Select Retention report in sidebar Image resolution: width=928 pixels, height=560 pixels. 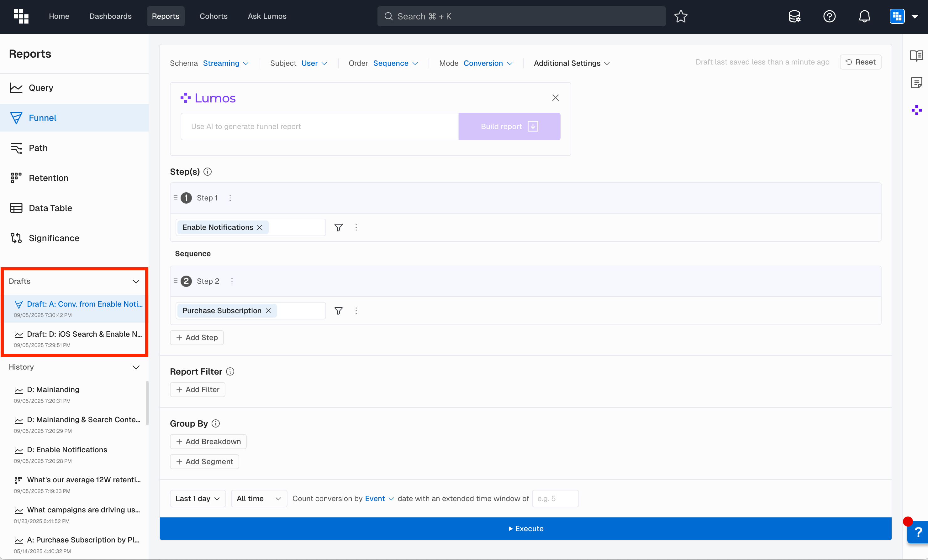pos(49,178)
